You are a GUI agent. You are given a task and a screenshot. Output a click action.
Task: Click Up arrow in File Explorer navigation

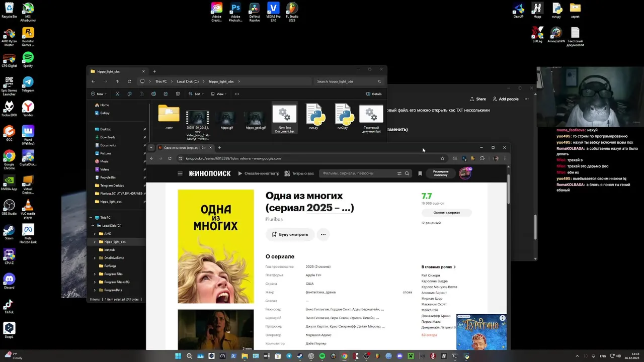[117, 81]
